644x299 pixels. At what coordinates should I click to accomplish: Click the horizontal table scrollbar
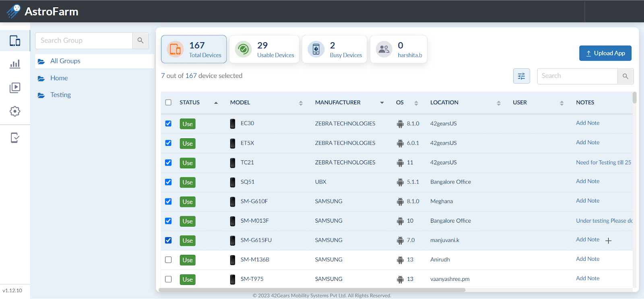(312, 290)
